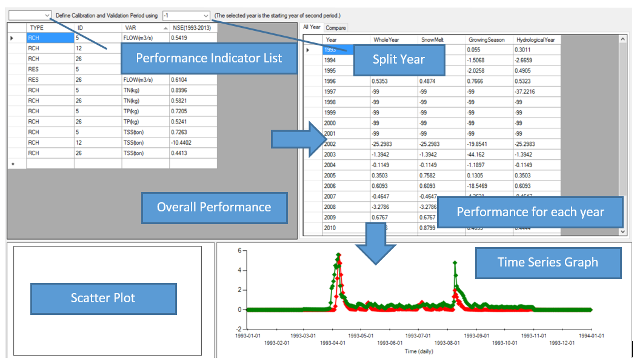Select NSE value 0.4413

click(x=193, y=153)
